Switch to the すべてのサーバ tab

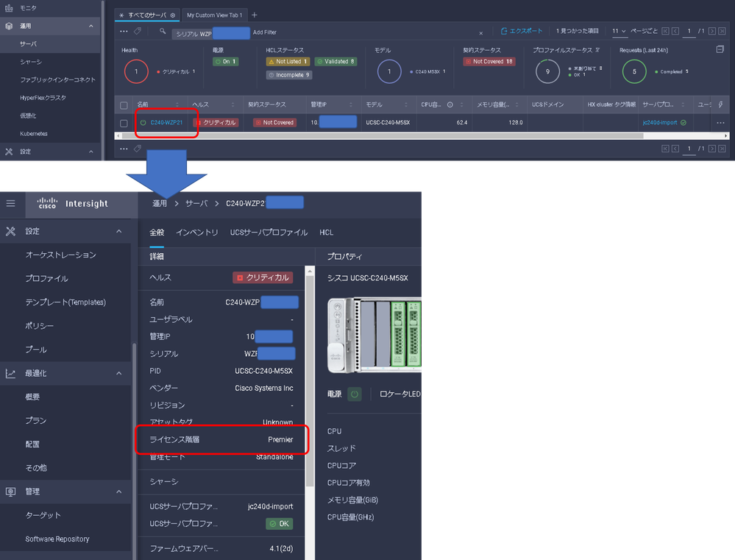pyautogui.click(x=147, y=15)
